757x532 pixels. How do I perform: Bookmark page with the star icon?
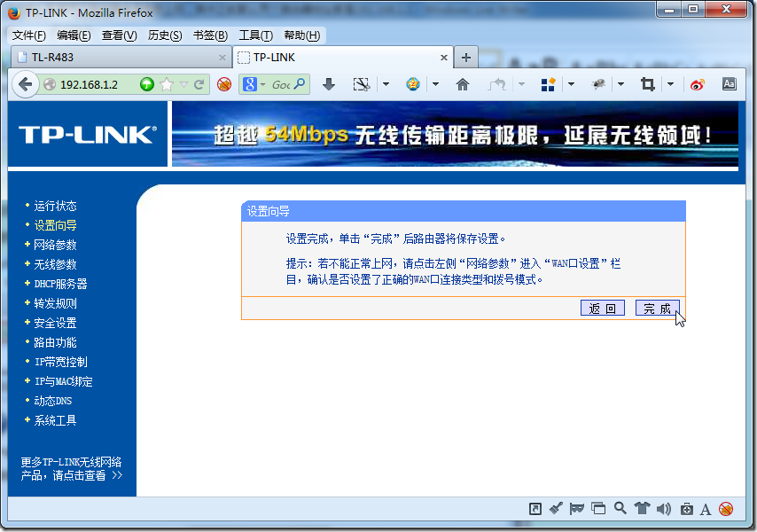coord(167,84)
